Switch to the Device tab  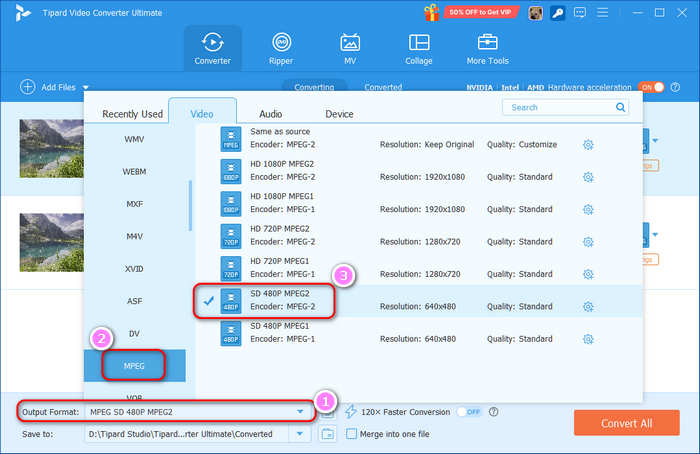click(339, 114)
